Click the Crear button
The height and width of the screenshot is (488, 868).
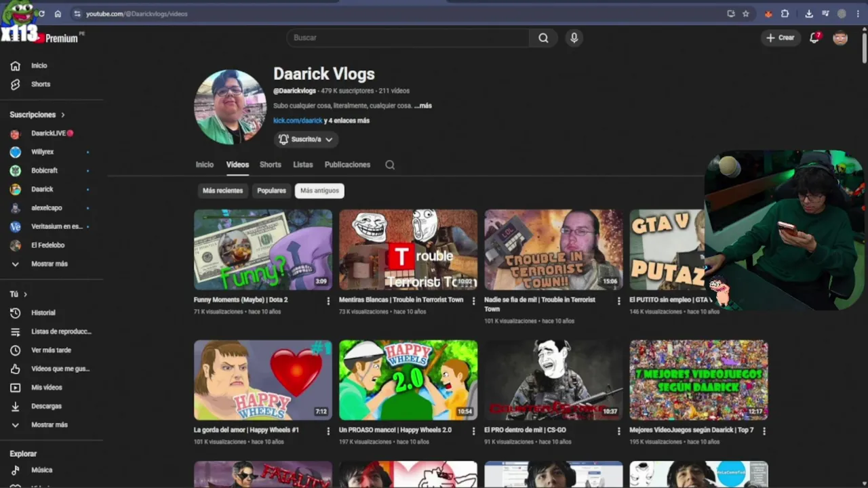(x=781, y=38)
